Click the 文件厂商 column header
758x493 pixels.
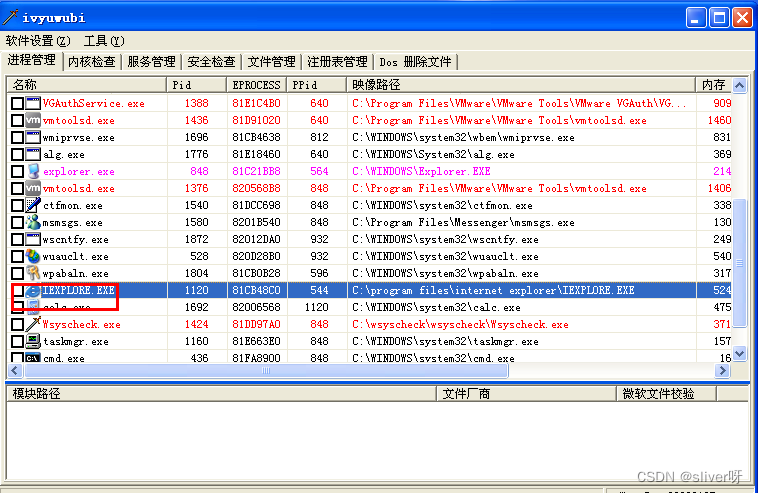pos(526,394)
